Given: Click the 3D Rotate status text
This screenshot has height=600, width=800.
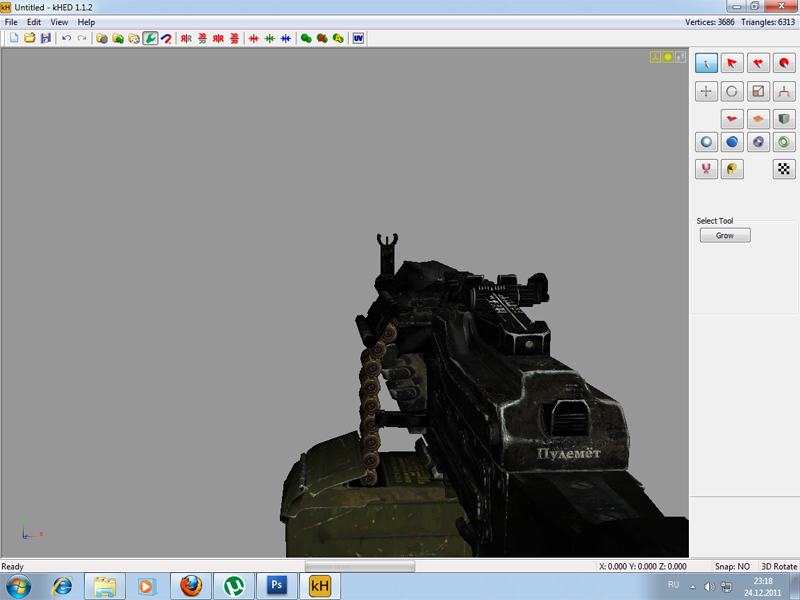Looking at the screenshot, I should (x=779, y=566).
